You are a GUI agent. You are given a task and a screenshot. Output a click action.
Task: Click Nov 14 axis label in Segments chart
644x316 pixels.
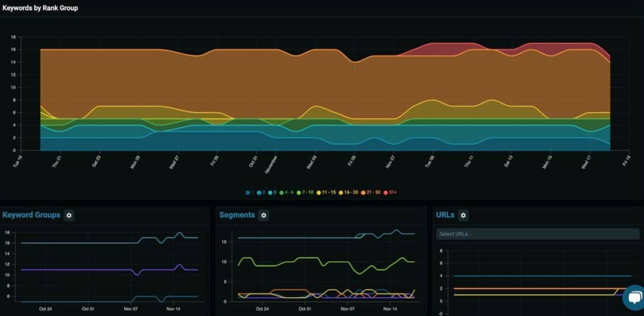390,308
